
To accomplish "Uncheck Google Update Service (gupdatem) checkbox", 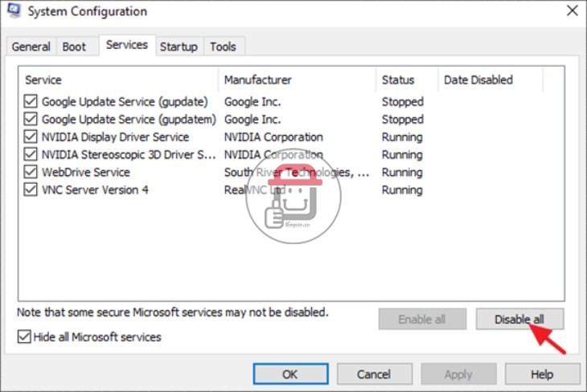I will tap(31, 119).
